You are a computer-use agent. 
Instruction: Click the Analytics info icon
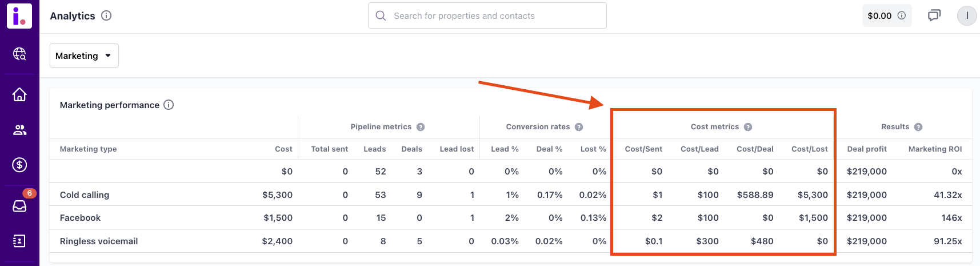106,15
